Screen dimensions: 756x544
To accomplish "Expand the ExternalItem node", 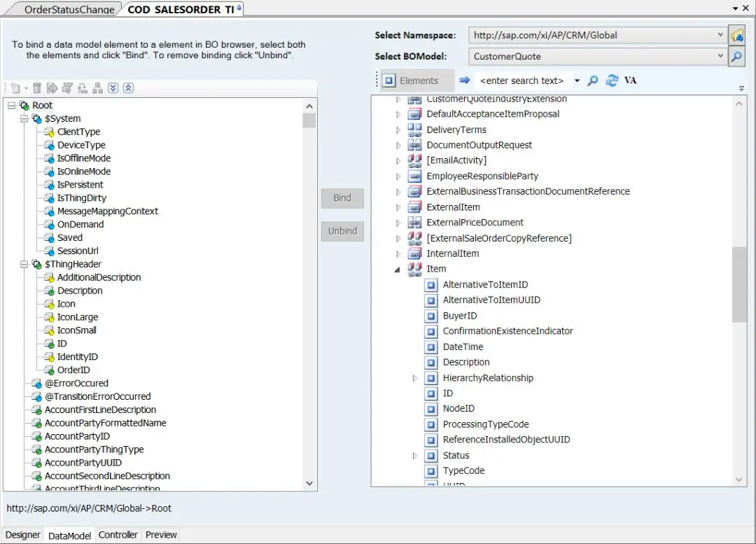I will click(398, 207).
